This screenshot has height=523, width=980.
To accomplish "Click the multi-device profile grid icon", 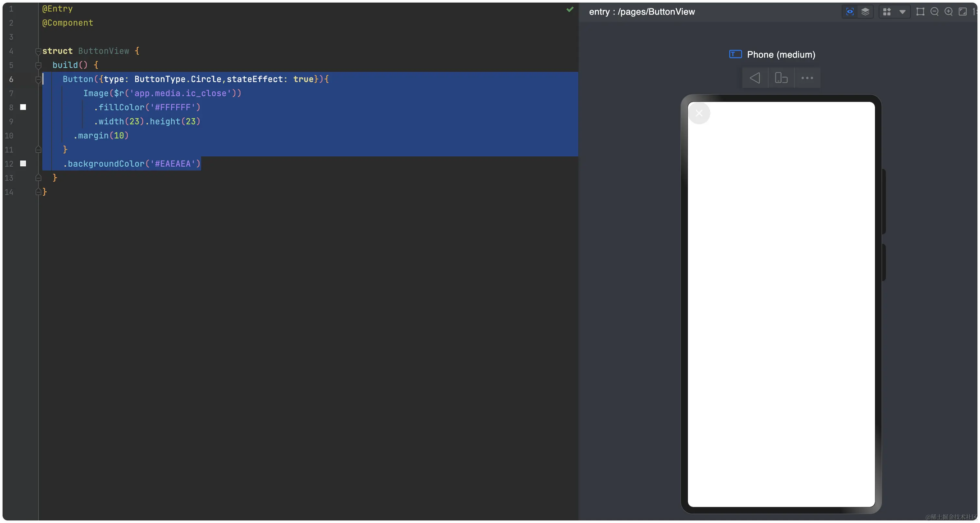I will pos(886,12).
